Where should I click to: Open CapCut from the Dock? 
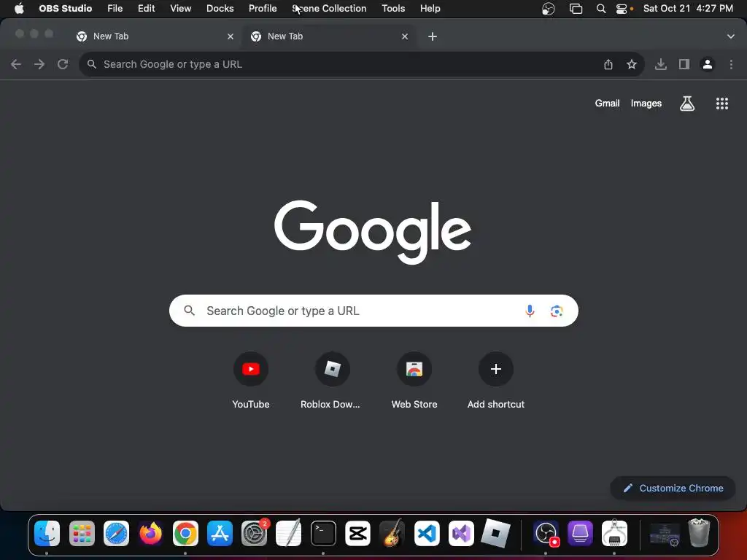(357, 533)
